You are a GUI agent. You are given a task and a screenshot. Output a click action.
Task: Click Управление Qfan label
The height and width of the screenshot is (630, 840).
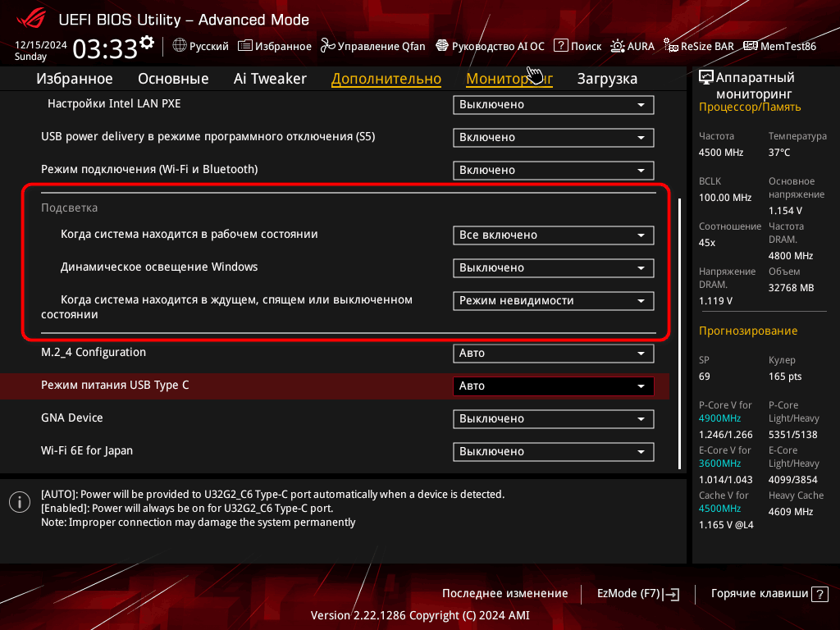[381, 46]
